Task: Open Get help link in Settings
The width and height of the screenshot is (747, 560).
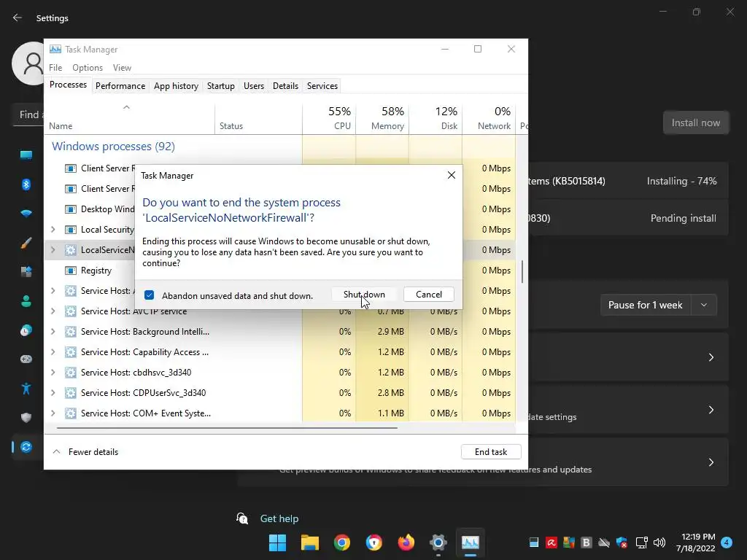Action: 279,518
